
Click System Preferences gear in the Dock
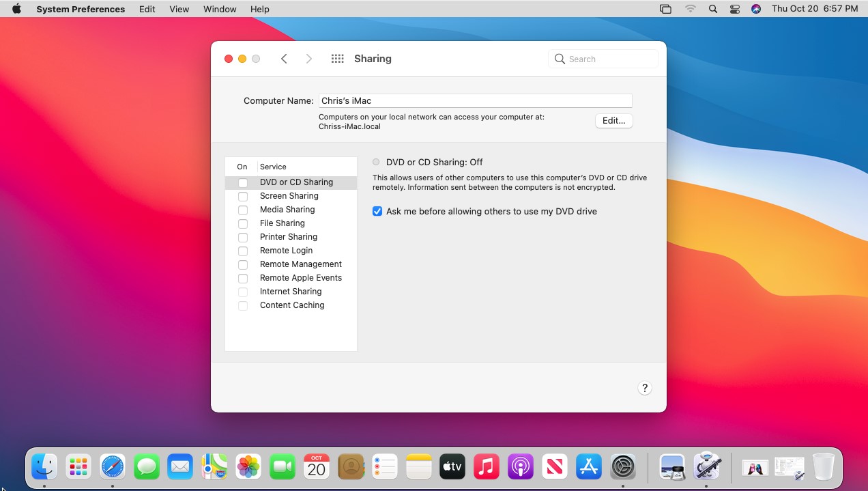coord(623,467)
